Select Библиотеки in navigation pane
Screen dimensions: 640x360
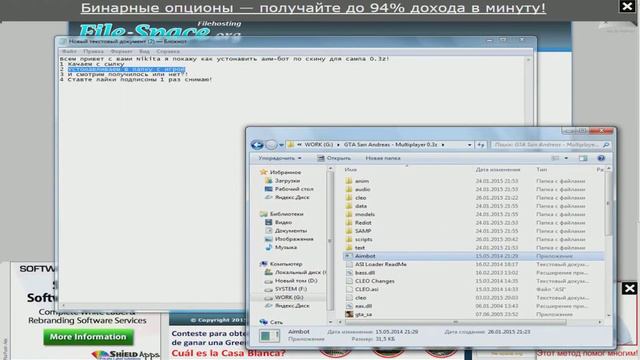click(282, 214)
